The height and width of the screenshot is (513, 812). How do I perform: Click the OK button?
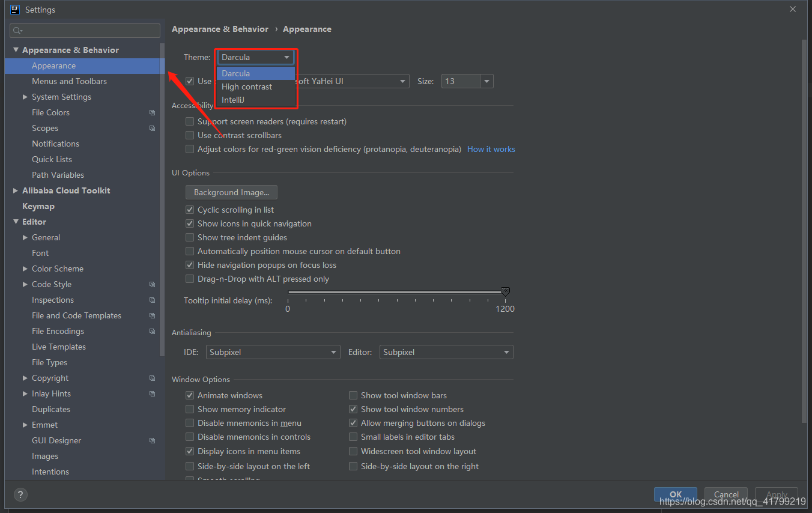pos(676,494)
